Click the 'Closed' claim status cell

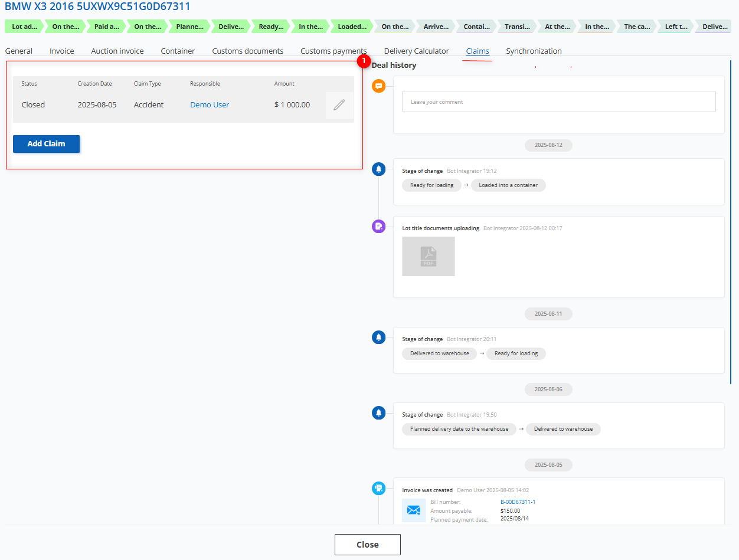(33, 105)
